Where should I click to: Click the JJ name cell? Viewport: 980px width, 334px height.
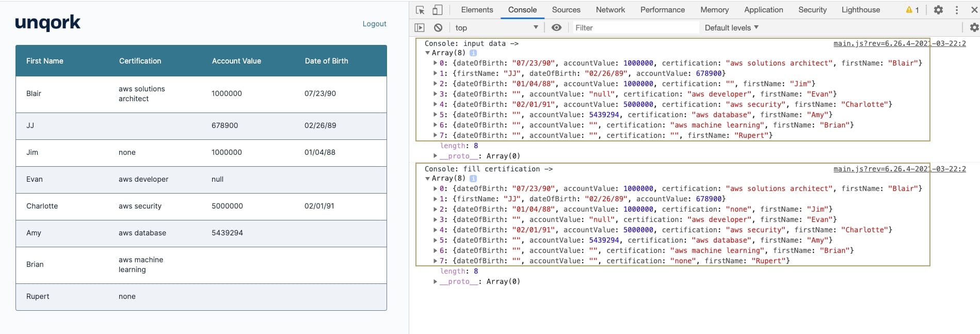point(30,125)
